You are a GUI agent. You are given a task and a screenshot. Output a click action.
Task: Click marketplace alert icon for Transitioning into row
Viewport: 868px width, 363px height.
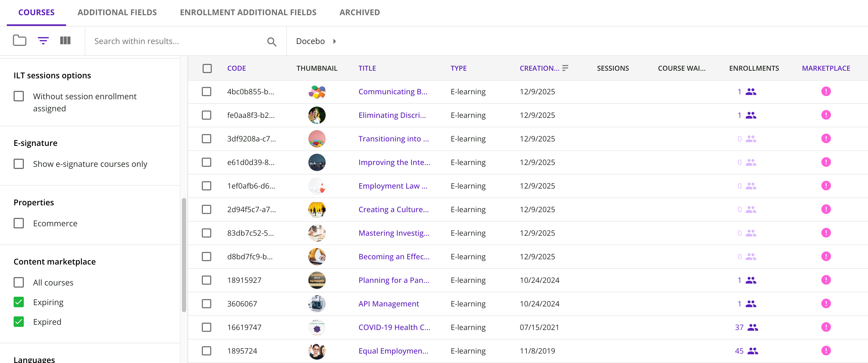[826, 139]
